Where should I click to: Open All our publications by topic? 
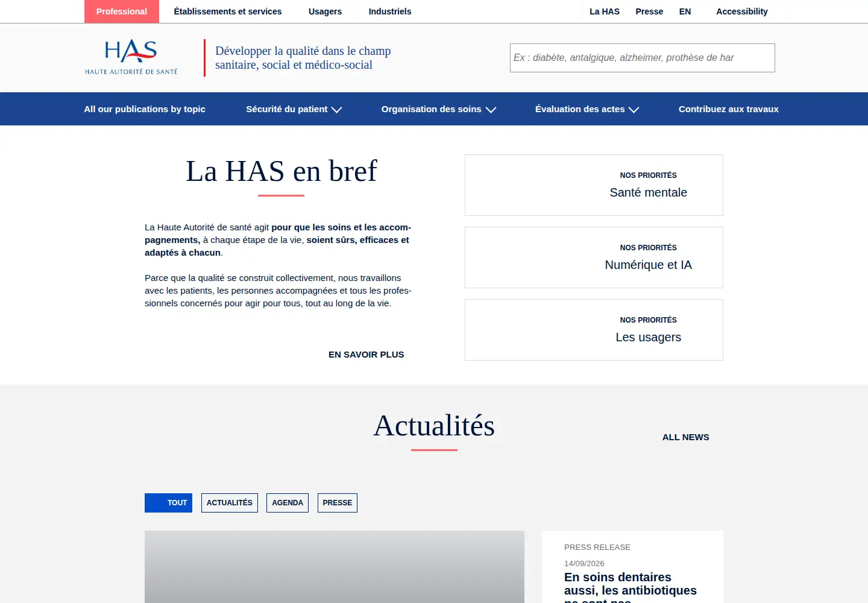145,109
